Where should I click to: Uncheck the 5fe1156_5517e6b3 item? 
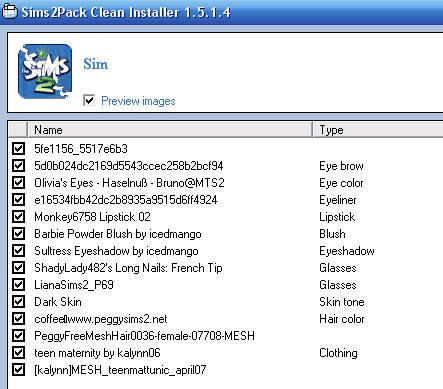point(18,148)
